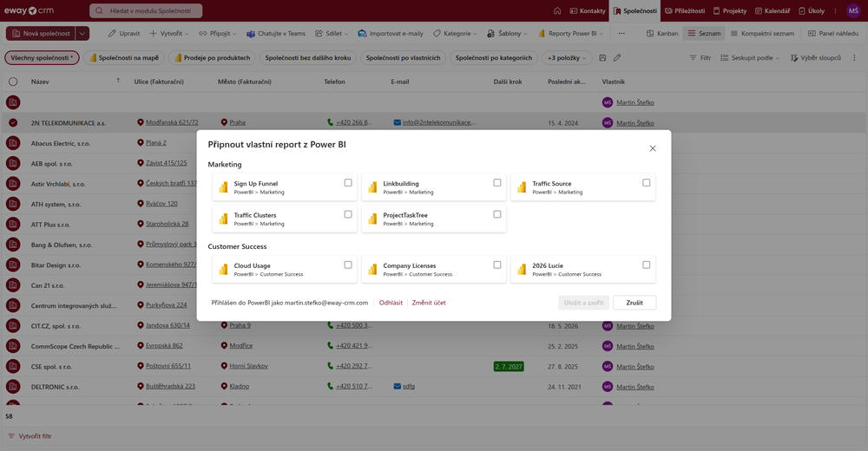Deselect the 2N TELEKOMUNIKACE row checkmark
The width and height of the screenshot is (868, 451).
pyautogui.click(x=13, y=123)
